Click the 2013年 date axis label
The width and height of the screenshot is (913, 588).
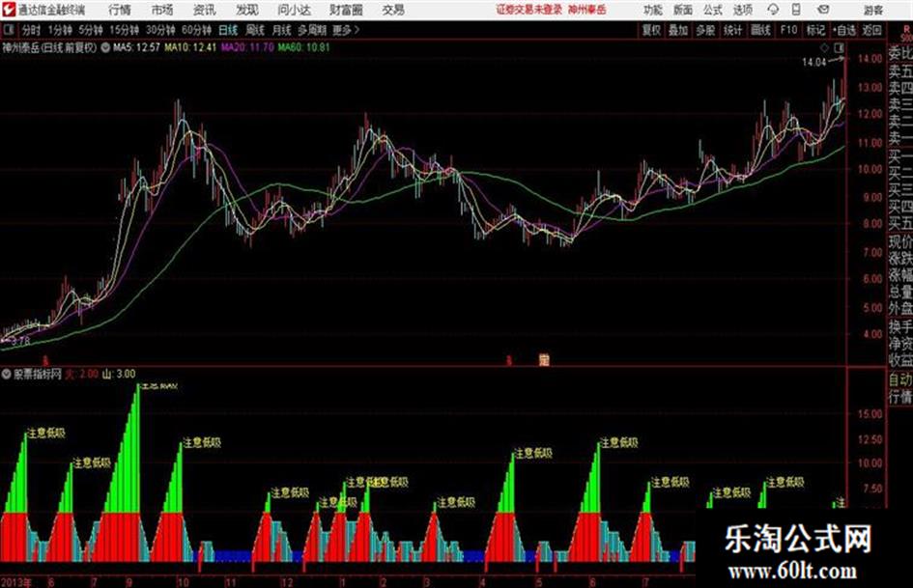coord(16,582)
